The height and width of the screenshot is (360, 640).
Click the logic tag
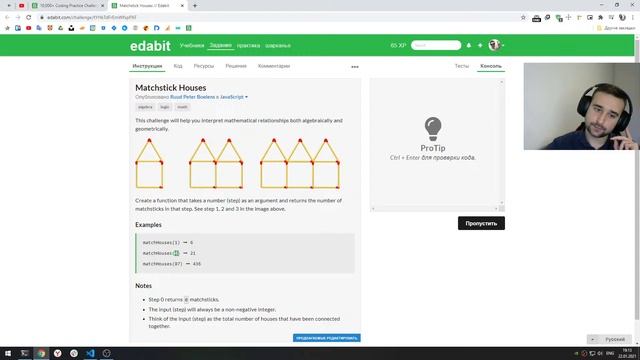click(165, 107)
